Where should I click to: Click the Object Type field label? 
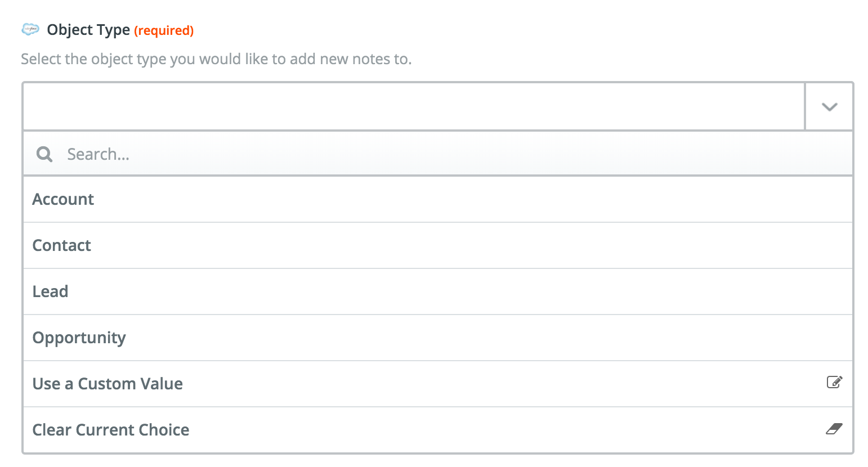tap(88, 30)
